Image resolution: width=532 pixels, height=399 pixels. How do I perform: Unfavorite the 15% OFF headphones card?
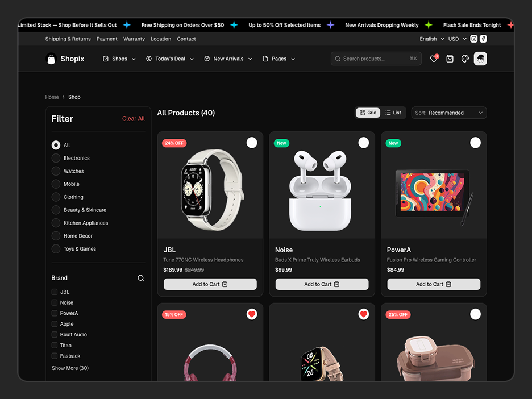[x=252, y=314]
